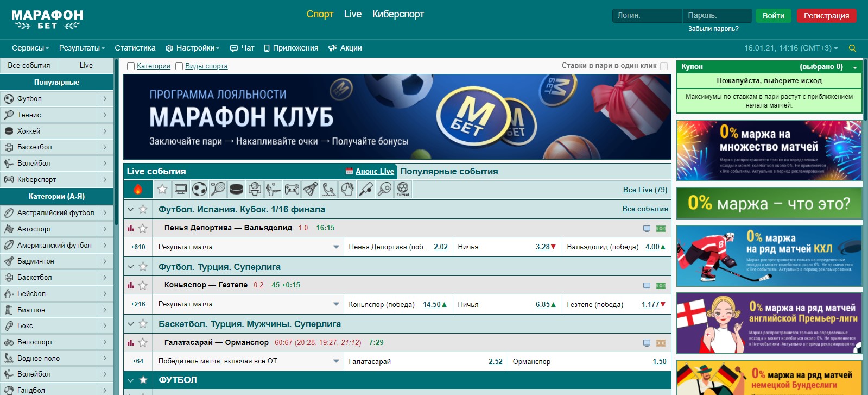Open the Популярные события tab
The height and width of the screenshot is (395, 868).
pyautogui.click(x=449, y=171)
